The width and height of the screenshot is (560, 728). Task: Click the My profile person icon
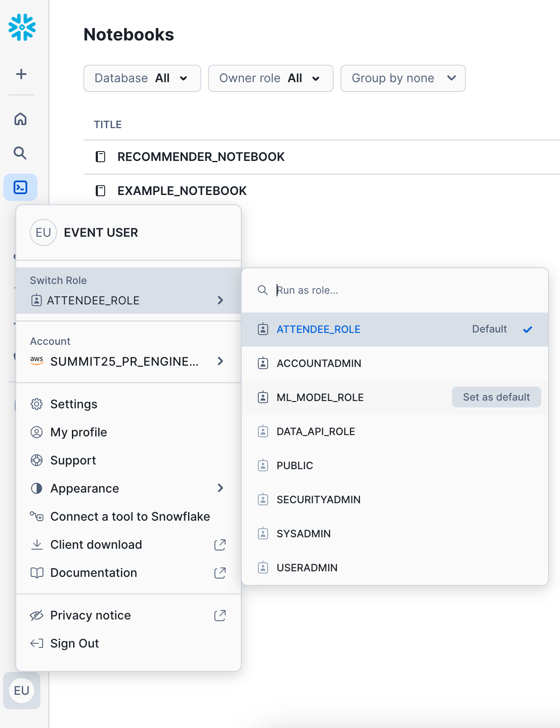(x=37, y=432)
